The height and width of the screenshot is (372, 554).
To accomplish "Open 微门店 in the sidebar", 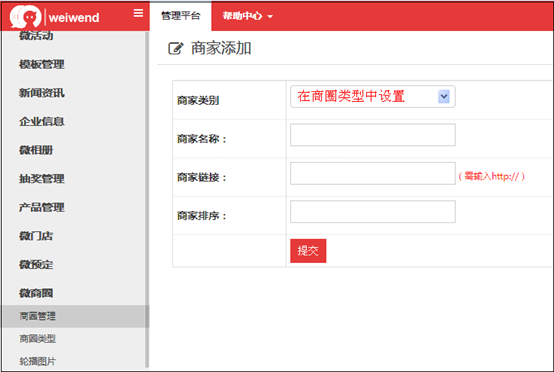I will [x=36, y=236].
